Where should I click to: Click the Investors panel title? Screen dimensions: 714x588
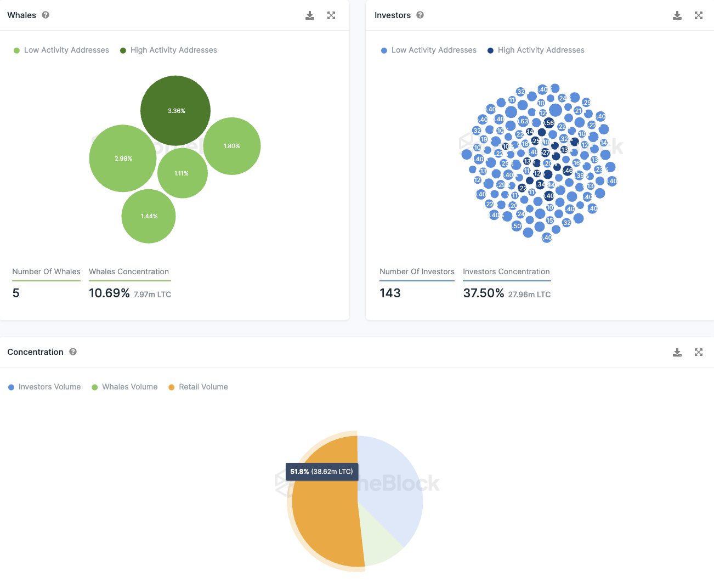tap(393, 15)
